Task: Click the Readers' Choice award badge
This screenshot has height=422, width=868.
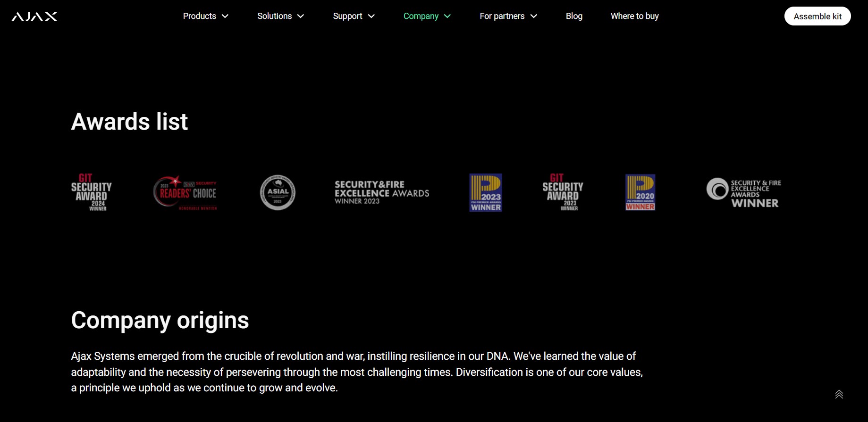Action: 185,192
